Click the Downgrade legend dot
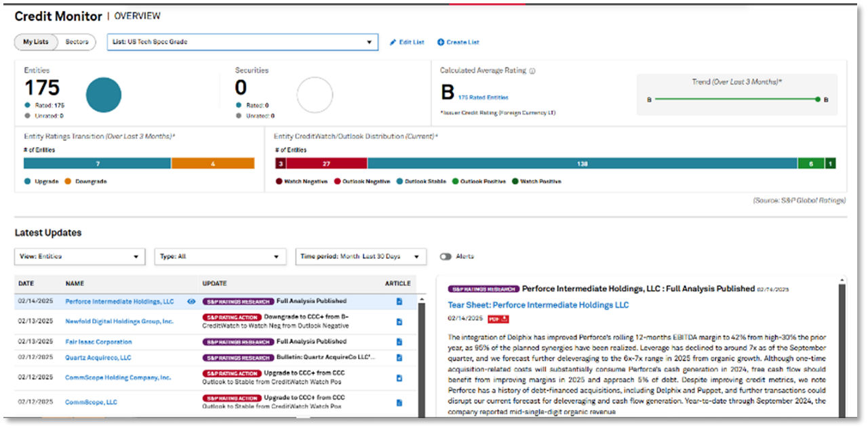This screenshot has width=868, height=429. [x=68, y=182]
